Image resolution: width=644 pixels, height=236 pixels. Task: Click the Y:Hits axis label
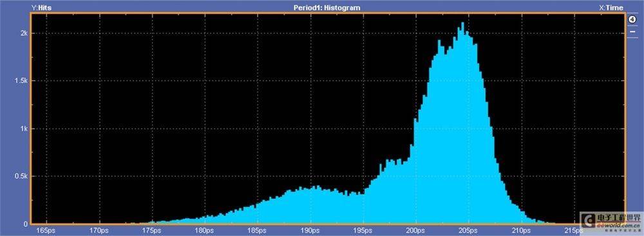41,7
